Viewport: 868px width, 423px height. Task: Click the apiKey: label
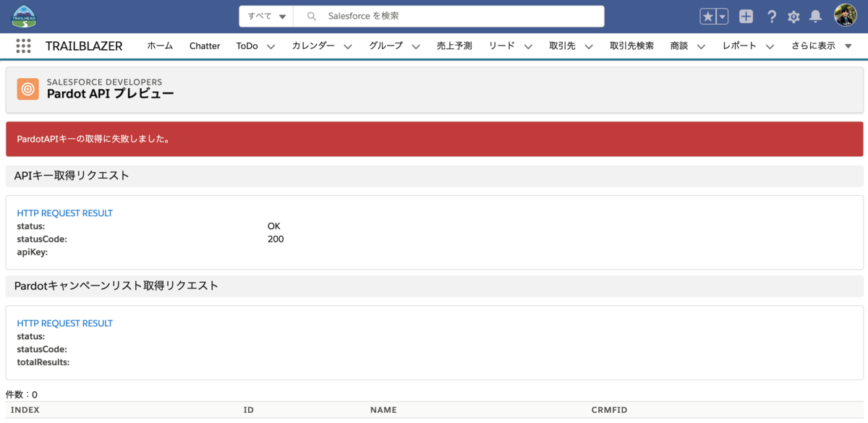[32, 252]
